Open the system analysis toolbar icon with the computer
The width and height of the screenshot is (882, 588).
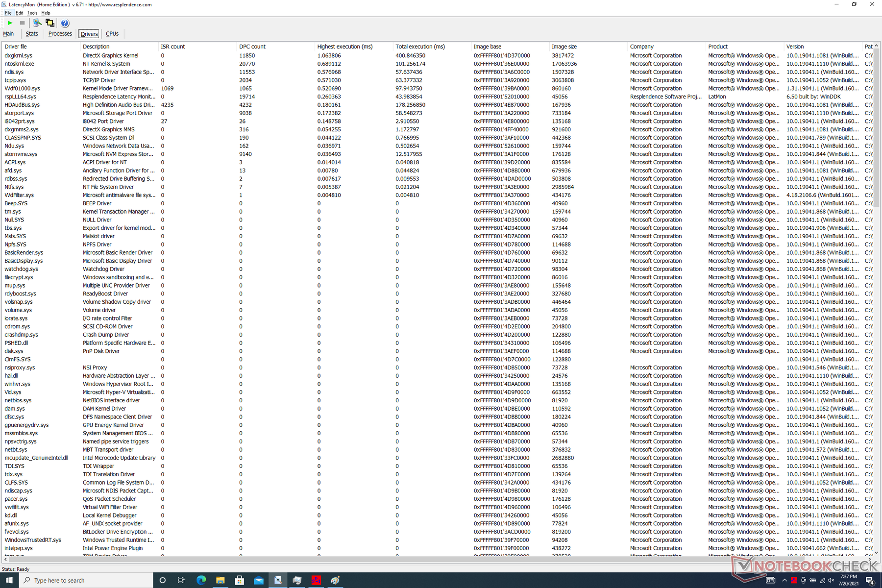[37, 23]
